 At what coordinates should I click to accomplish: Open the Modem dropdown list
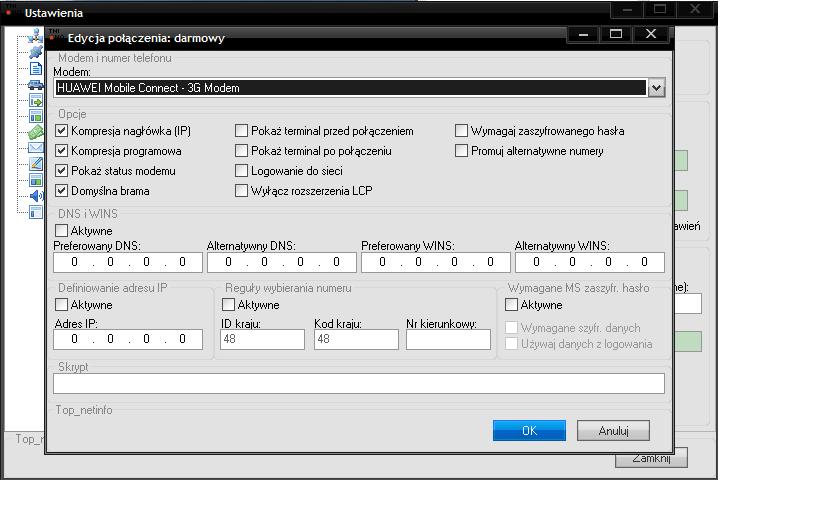tap(656, 88)
